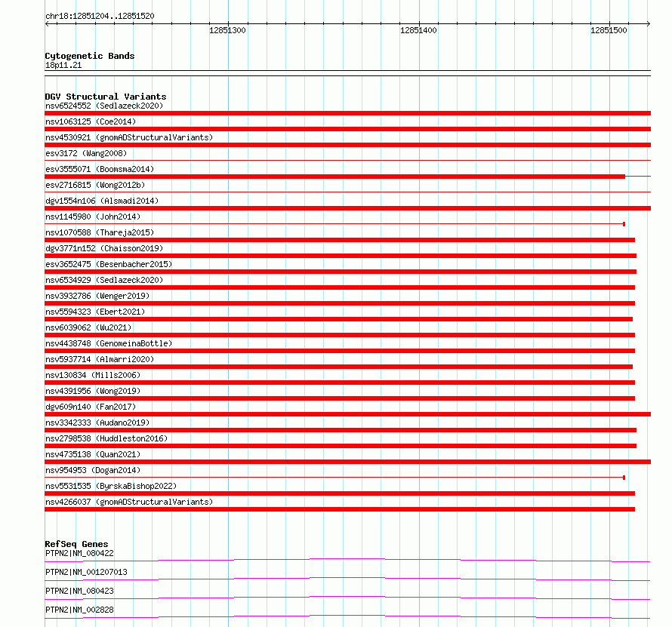672x627 pixels.
Task: Click the nsv5594323 (Ebert2021) label
Action: pyautogui.click(x=95, y=312)
